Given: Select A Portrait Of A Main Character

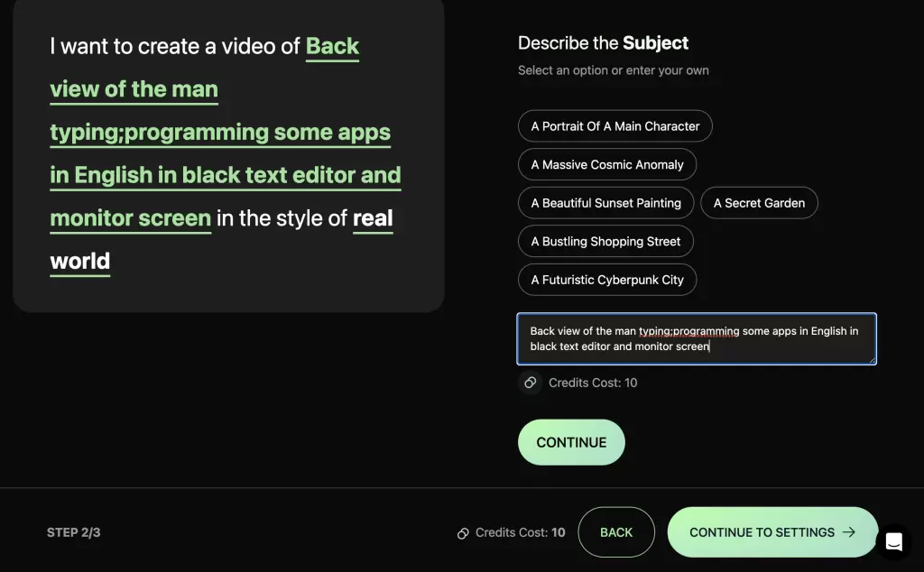Looking at the screenshot, I should 614,126.
